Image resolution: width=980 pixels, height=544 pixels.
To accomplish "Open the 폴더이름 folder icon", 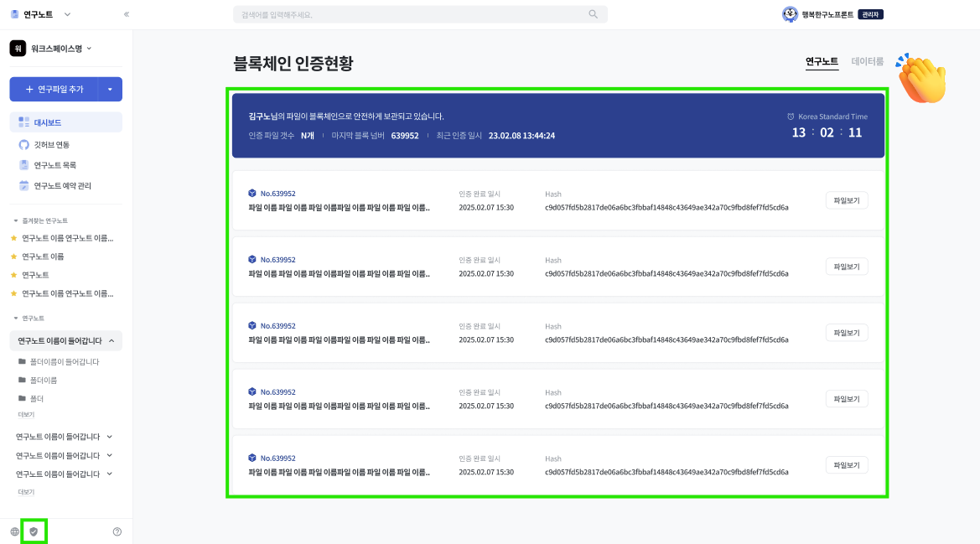I will point(22,380).
